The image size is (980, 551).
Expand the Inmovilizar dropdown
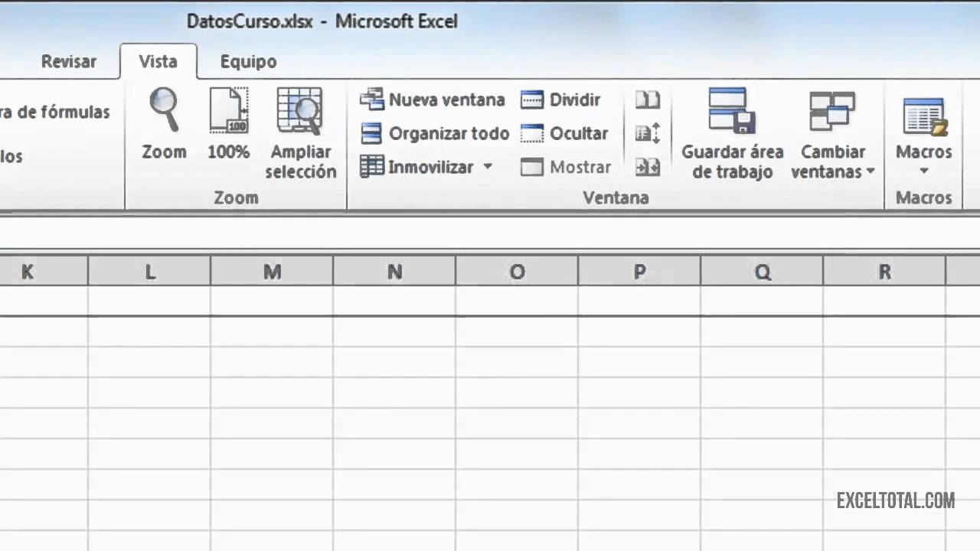488,167
